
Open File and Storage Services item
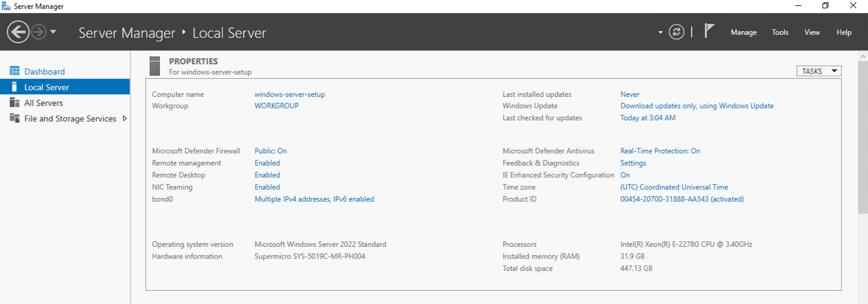pos(70,119)
